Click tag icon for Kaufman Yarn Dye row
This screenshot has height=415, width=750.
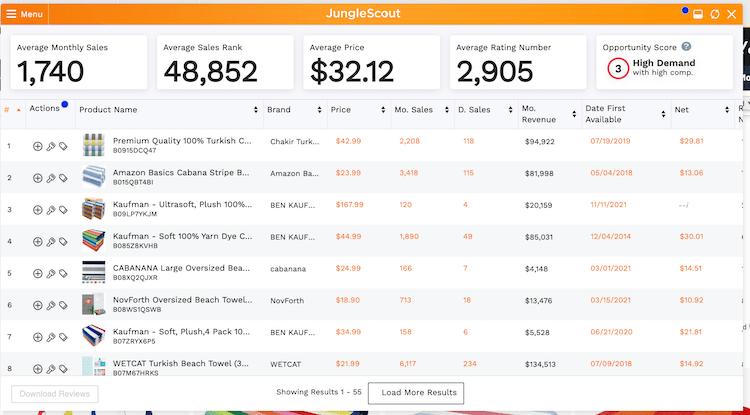click(63, 241)
